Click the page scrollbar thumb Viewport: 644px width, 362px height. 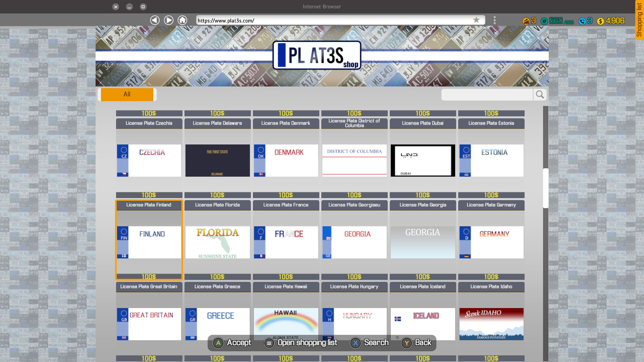tap(546, 188)
